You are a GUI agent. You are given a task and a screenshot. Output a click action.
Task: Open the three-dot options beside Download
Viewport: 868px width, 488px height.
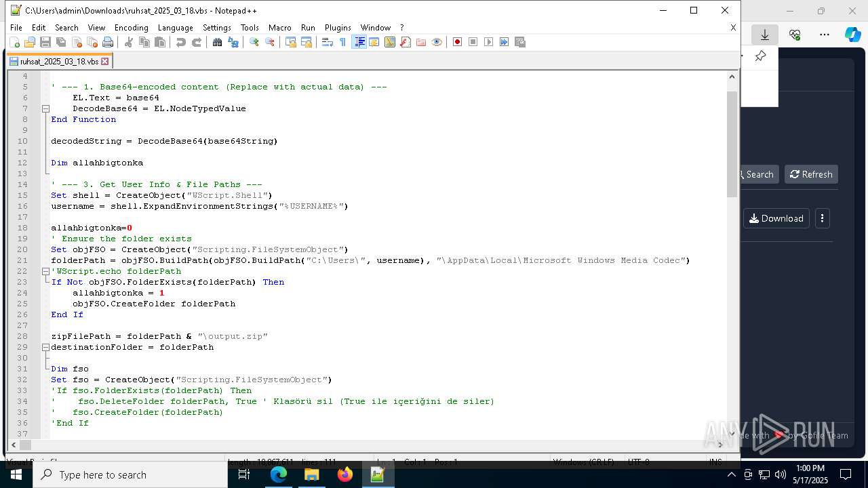click(822, 218)
